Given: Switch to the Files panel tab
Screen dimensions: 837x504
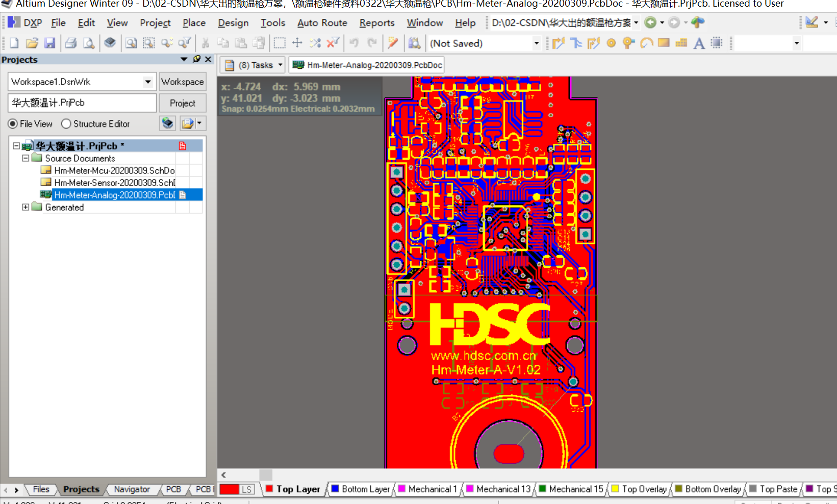Looking at the screenshot, I should coord(41,489).
